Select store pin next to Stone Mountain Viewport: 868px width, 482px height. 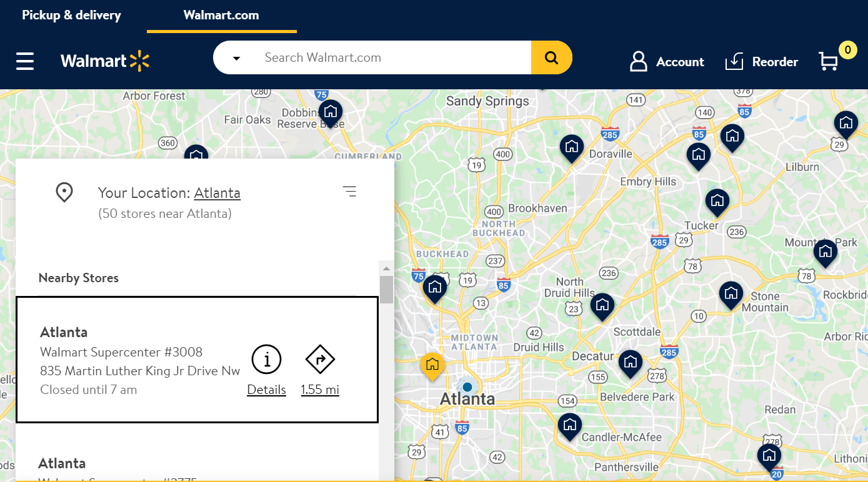point(731,295)
